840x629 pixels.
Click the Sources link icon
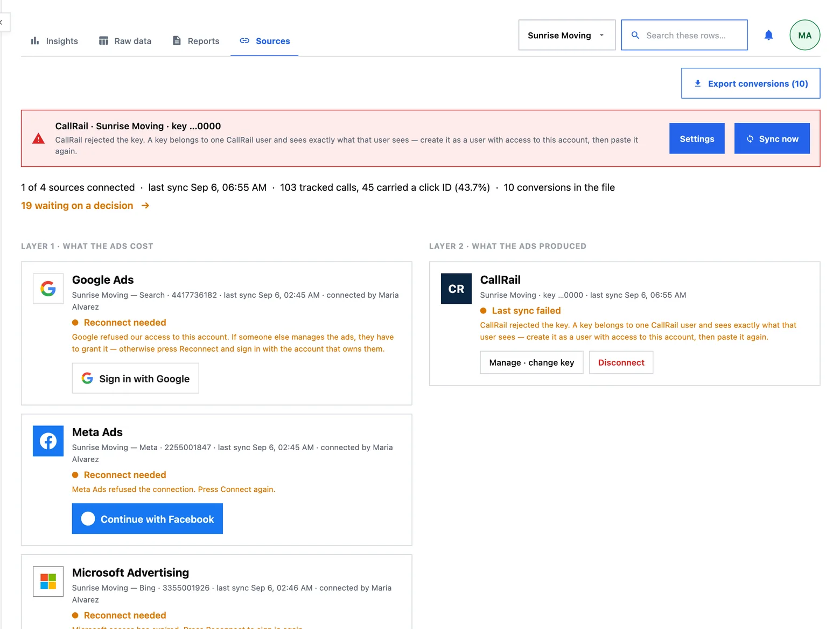coord(244,40)
